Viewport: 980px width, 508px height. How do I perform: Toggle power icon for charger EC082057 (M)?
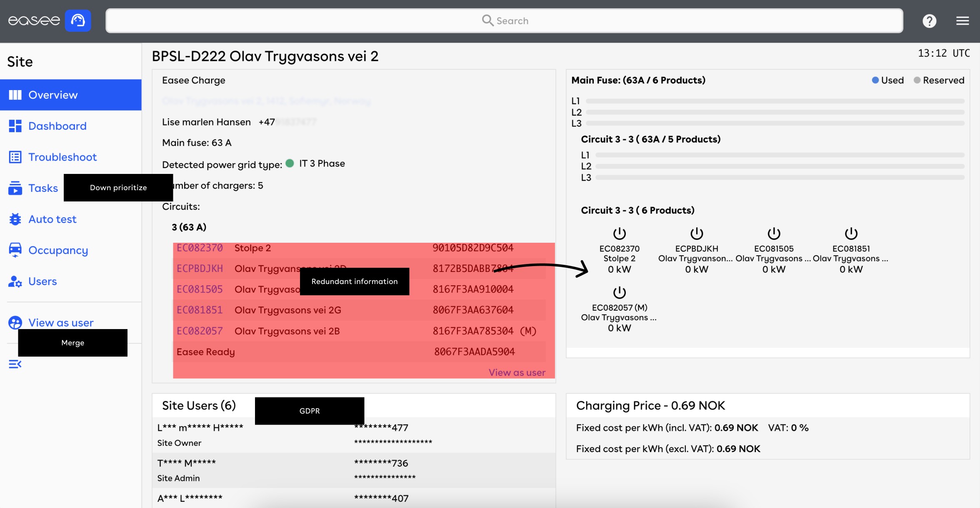[619, 292]
